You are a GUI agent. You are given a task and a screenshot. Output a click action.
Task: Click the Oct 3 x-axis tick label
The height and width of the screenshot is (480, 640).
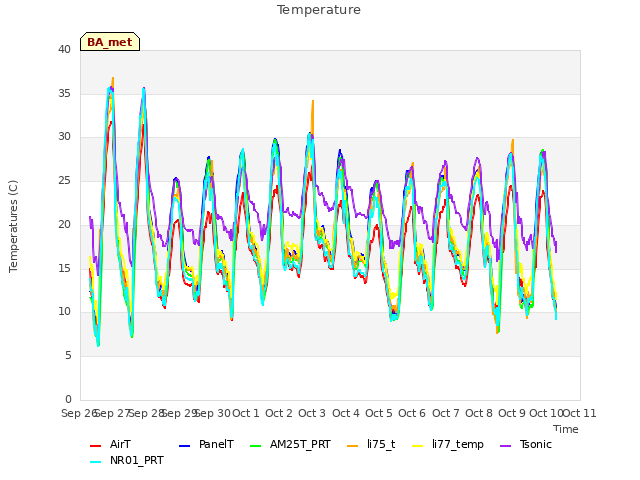coord(312,413)
